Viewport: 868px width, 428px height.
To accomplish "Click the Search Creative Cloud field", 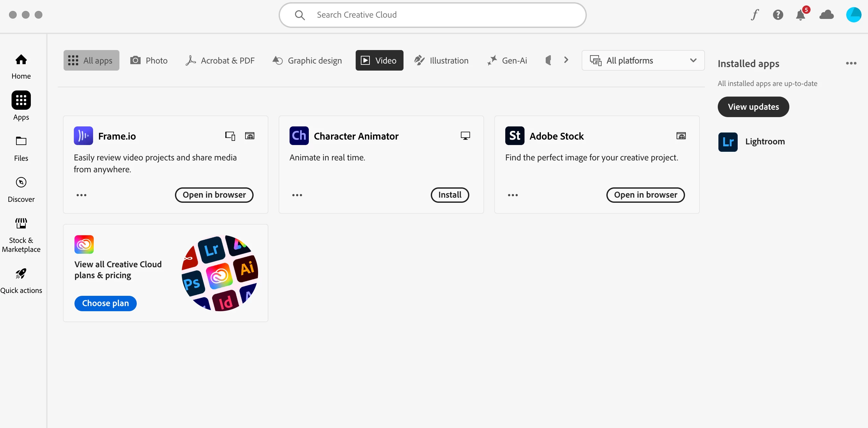I will click(432, 15).
